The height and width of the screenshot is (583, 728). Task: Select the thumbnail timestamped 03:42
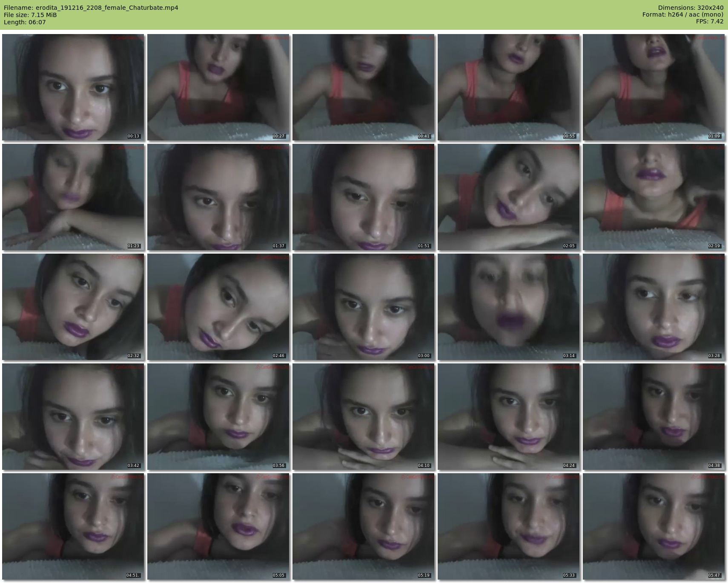pyautogui.click(x=73, y=417)
